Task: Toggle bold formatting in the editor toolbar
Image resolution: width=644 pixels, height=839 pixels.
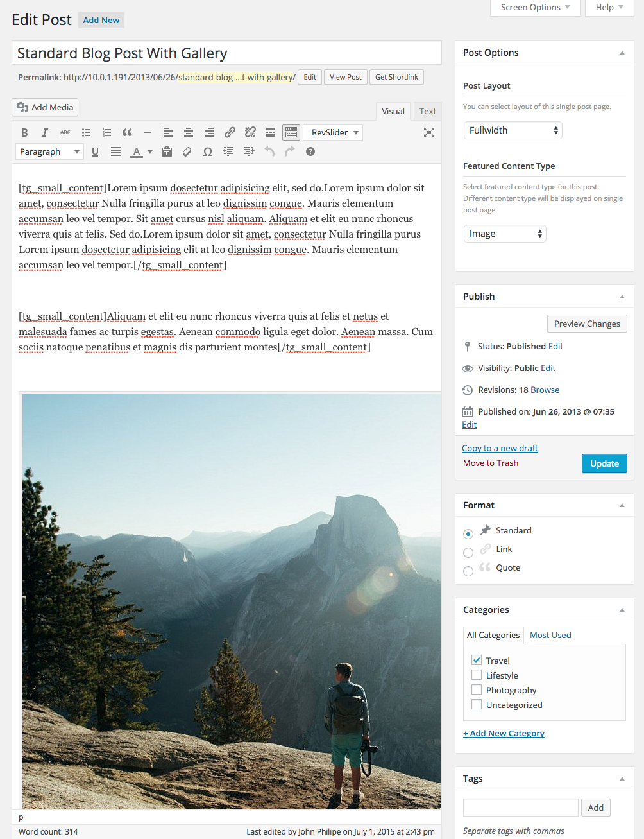Action: coord(24,133)
